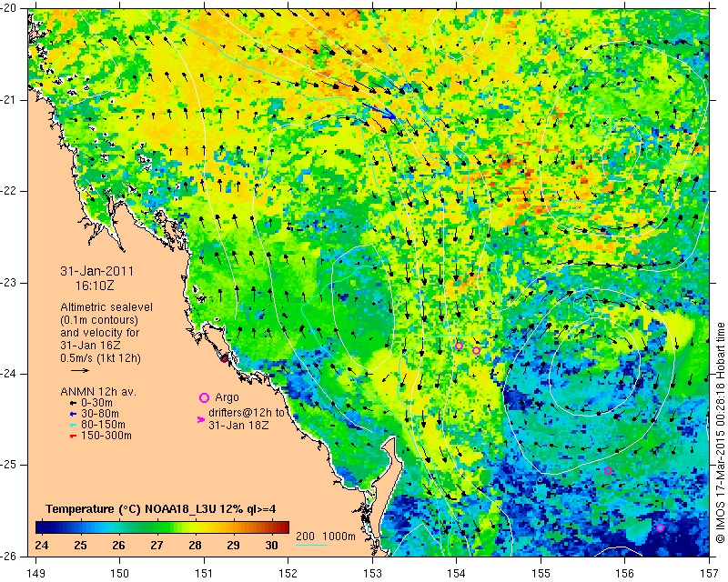Click the '(0.1m contours)' text
This screenshot has height=582, width=728.
[99, 320]
